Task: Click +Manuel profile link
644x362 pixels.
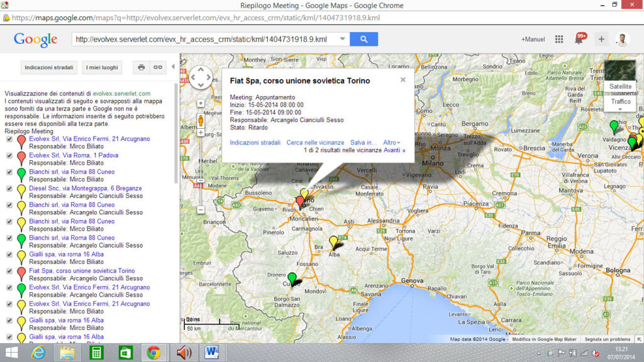Action: 533,39
